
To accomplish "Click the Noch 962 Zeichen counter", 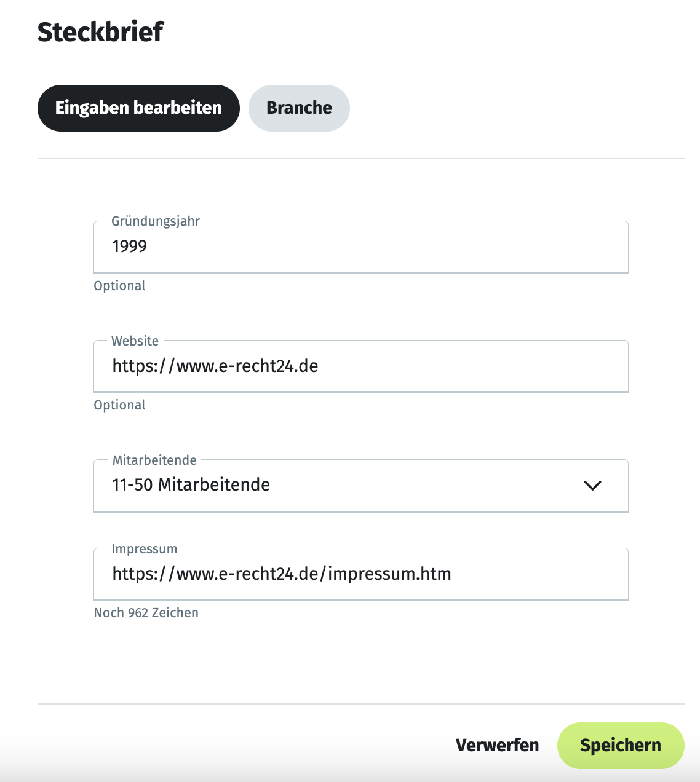I will pyautogui.click(x=146, y=613).
